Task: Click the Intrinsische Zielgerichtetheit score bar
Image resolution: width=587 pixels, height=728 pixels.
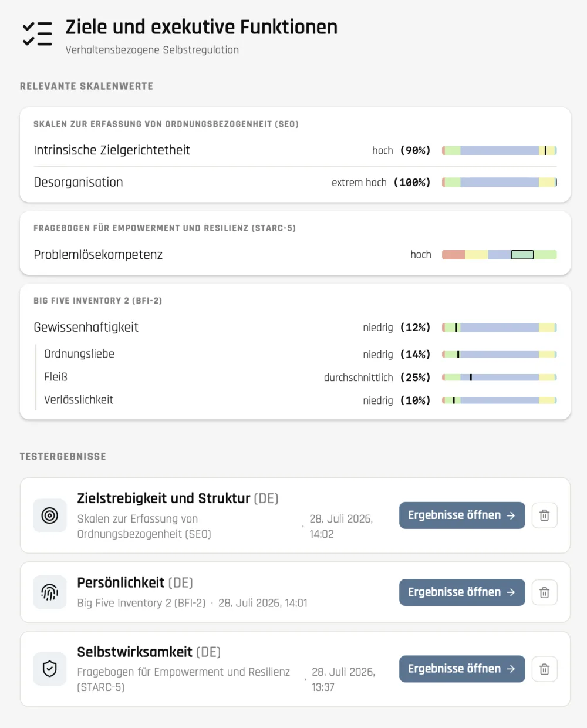Action: click(x=500, y=150)
